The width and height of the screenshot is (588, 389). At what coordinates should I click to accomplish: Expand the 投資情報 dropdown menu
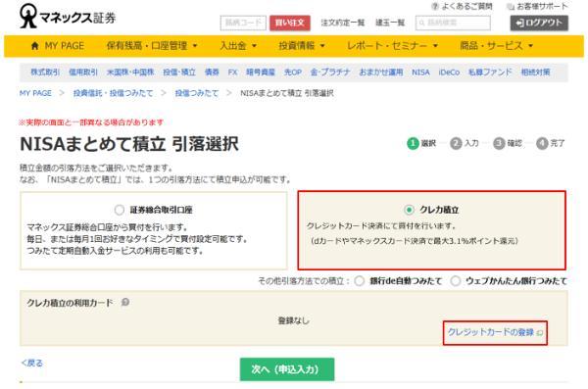(302, 46)
